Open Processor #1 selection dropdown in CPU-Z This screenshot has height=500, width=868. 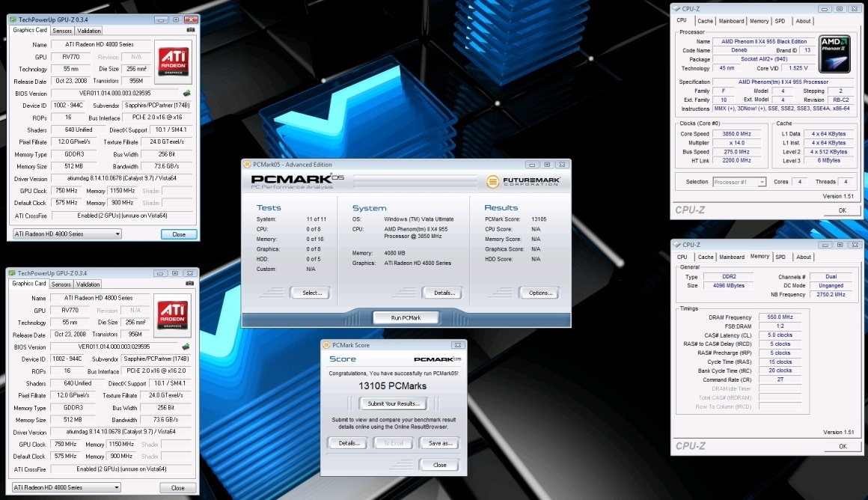(739, 182)
